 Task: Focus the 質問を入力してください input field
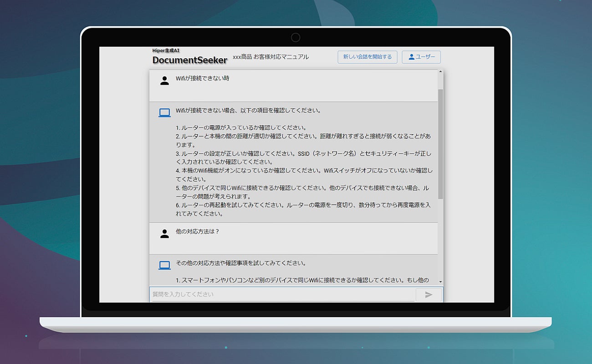[282, 294]
